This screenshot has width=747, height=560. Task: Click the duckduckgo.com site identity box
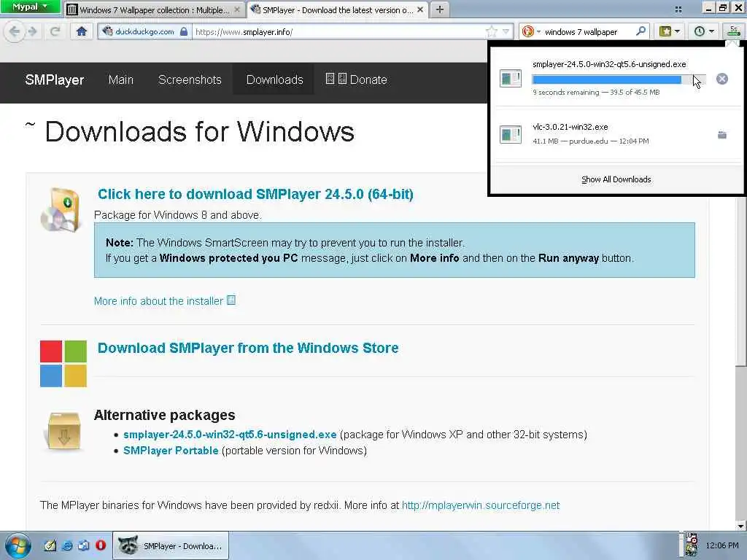tap(145, 32)
